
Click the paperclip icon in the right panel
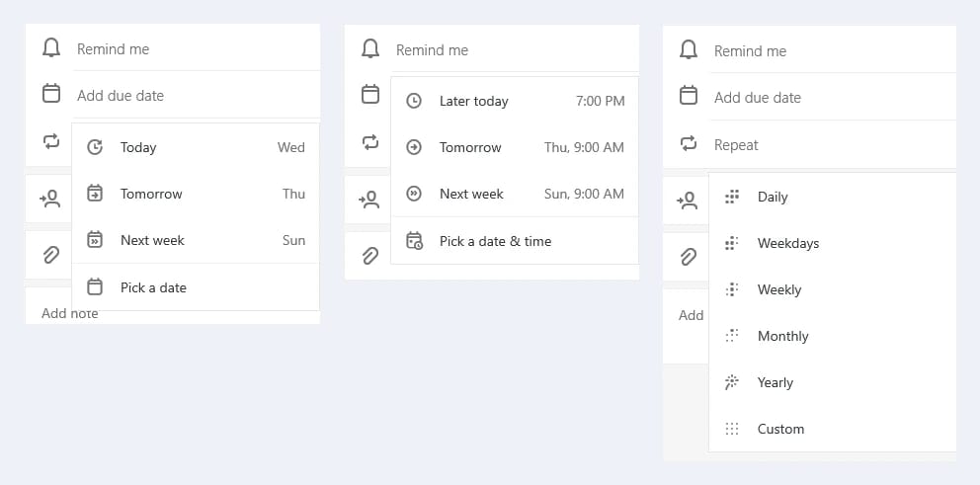tap(689, 256)
